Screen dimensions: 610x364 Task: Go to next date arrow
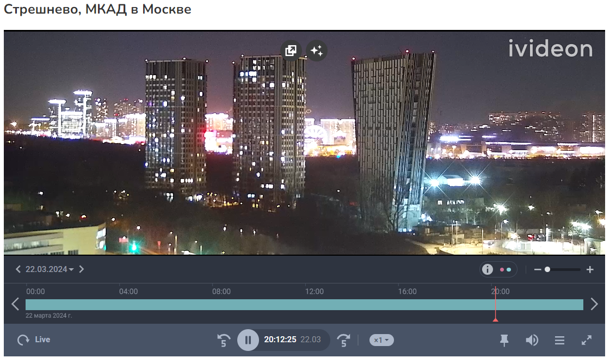(81, 269)
